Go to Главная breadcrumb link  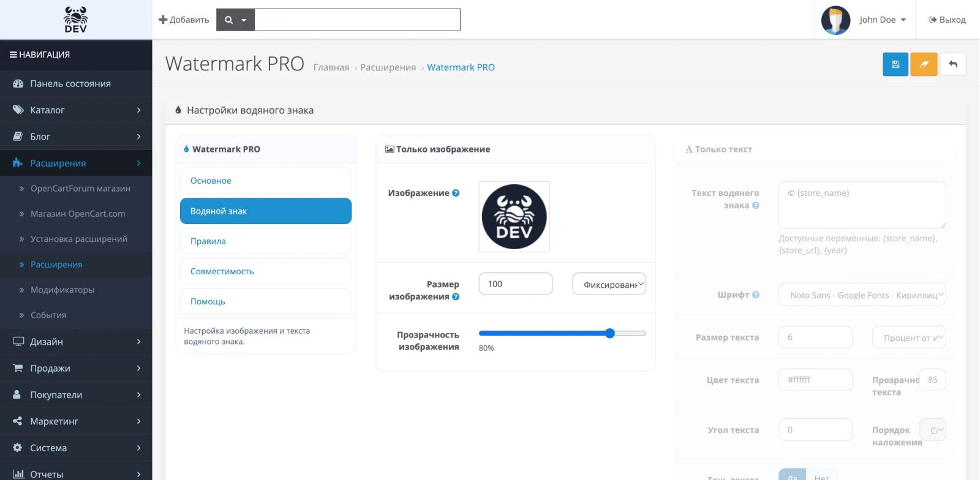[x=331, y=67]
